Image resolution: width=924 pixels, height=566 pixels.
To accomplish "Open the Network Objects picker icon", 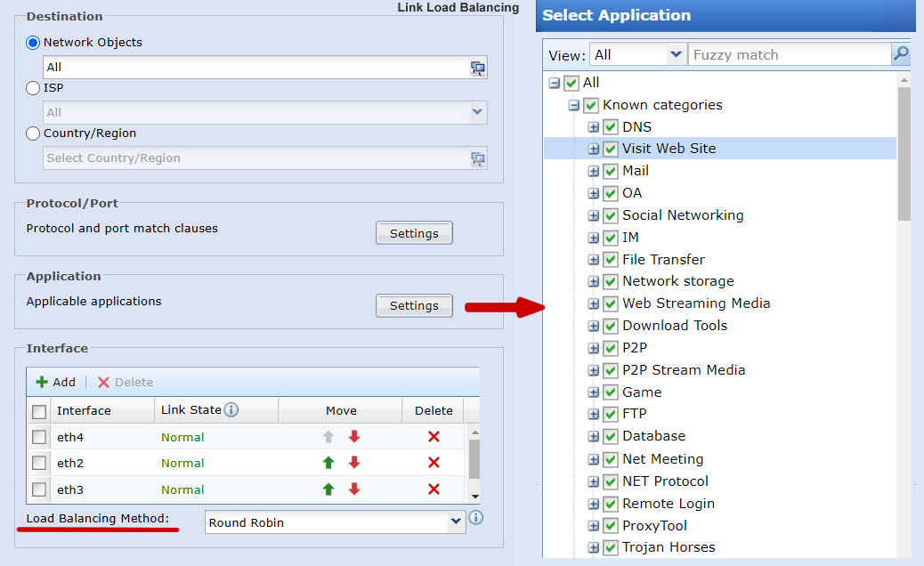I will click(x=477, y=68).
